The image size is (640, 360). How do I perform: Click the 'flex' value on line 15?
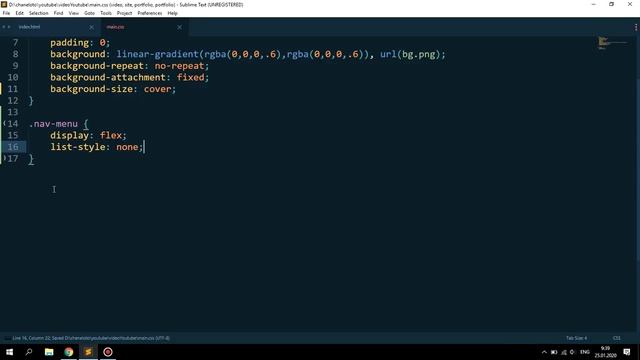click(111, 135)
